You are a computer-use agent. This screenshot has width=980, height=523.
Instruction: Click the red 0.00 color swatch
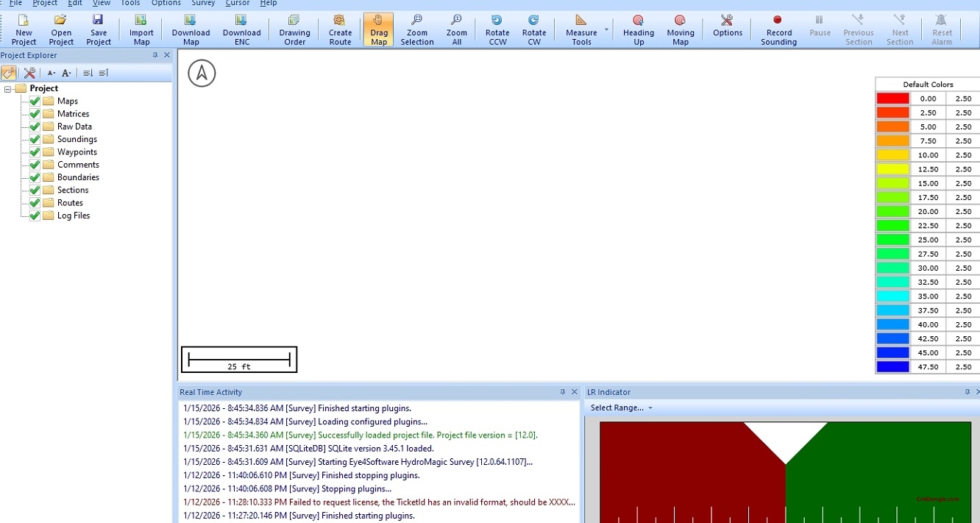tap(892, 99)
